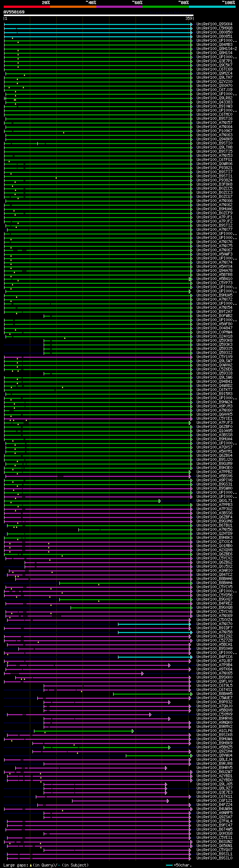
Task: Click the cyan ~100% identity legend segment
Action: tap(212, 7)
